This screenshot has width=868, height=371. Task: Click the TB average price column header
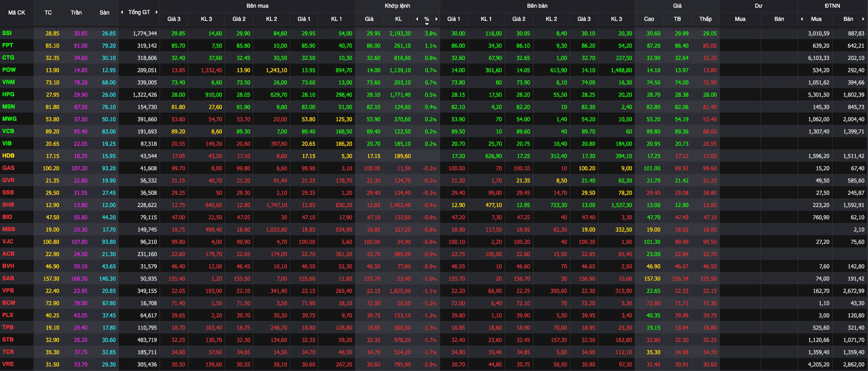[x=677, y=19]
